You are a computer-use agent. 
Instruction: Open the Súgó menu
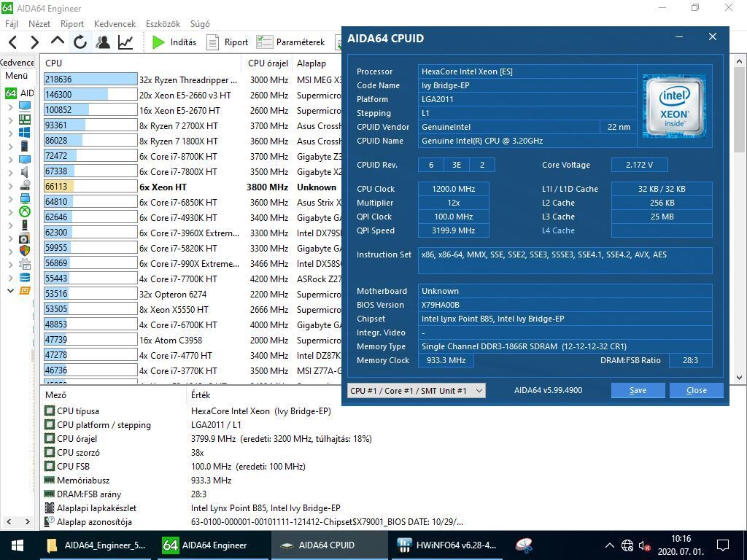(200, 24)
